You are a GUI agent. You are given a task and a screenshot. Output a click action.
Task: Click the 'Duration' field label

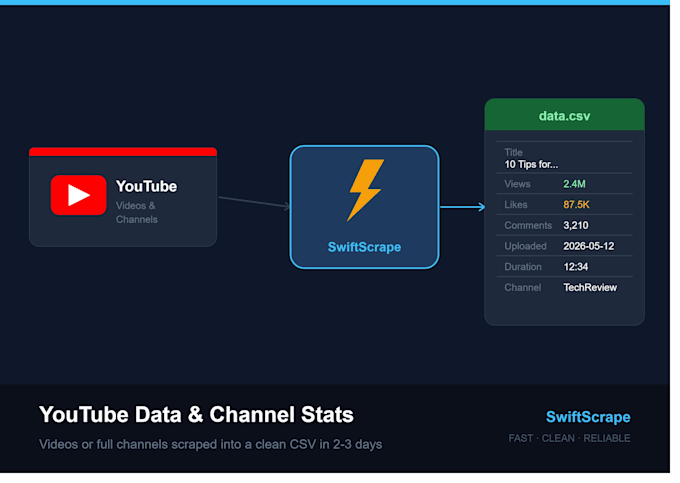click(x=523, y=267)
